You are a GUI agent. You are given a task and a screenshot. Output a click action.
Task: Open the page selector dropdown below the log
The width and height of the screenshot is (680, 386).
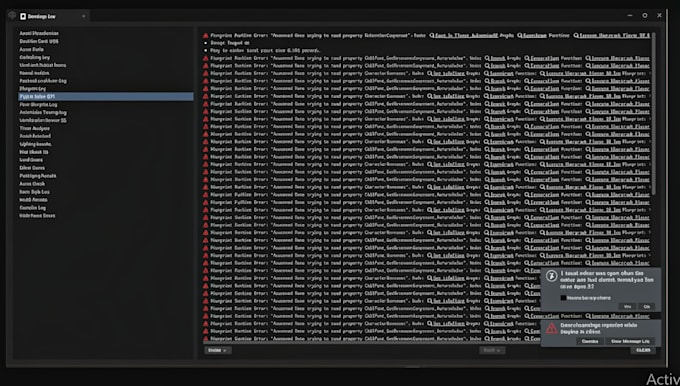pos(492,350)
